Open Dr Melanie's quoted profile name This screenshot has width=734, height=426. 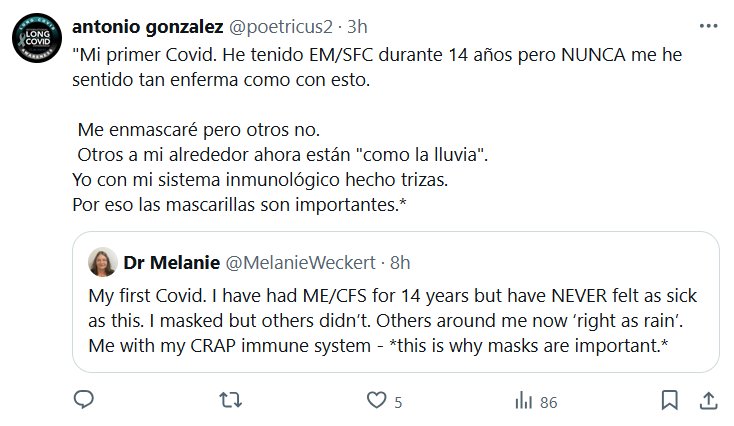click(165, 262)
